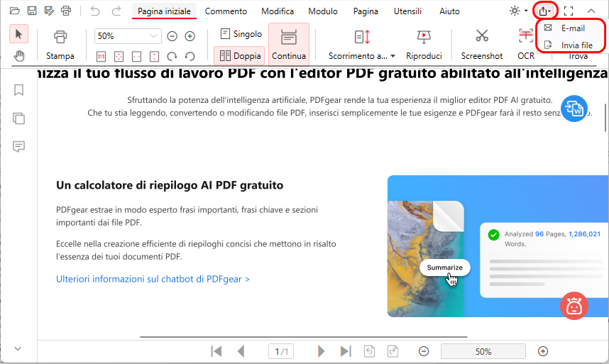Click the blue convert to Word floating icon

point(574,109)
